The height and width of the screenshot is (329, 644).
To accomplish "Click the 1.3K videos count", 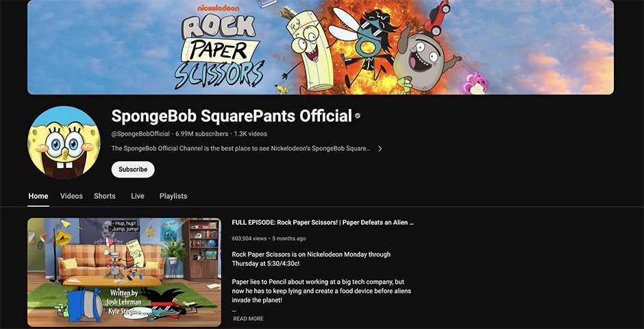I will [x=250, y=134].
